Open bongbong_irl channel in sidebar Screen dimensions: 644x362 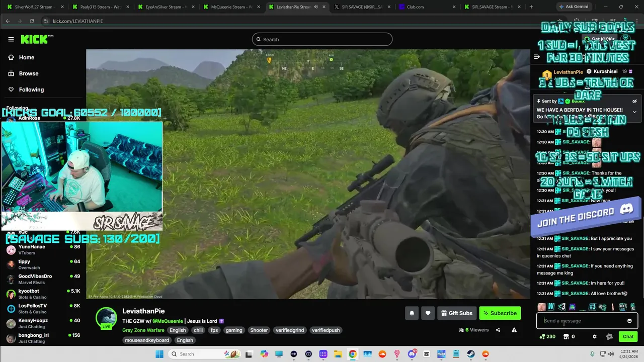pyautogui.click(x=43, y=337)
